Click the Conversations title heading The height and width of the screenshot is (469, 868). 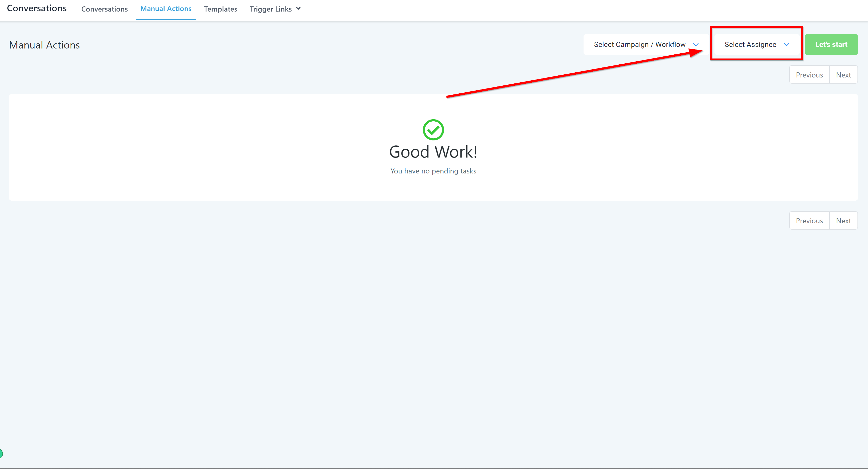tap(37, 8)
